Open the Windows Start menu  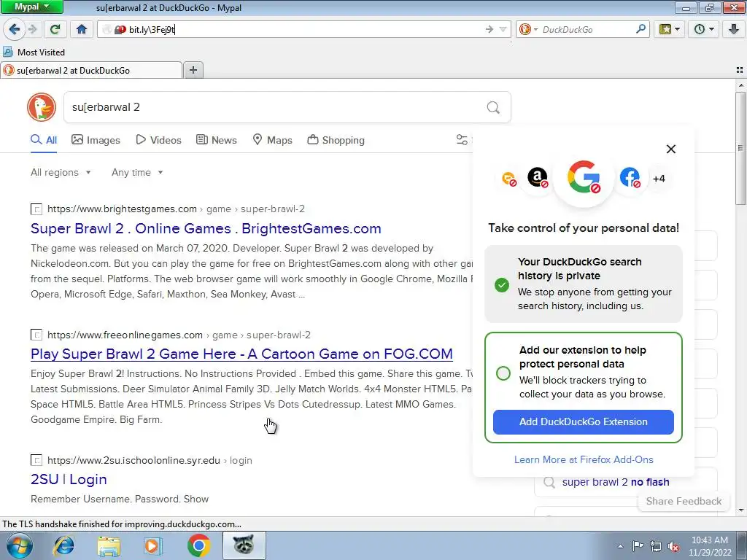[20, 545]
